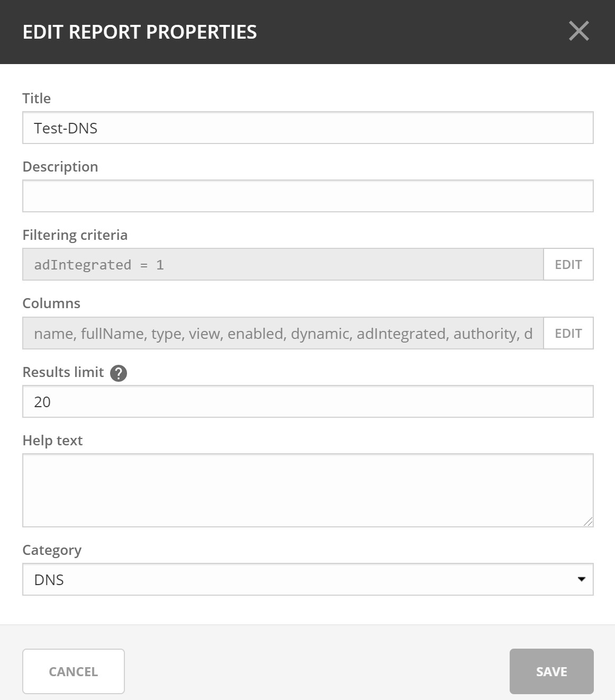This screenshot has height=700, width=615.
Task: Click inside the Help text textarea
Action: point(307,490)
